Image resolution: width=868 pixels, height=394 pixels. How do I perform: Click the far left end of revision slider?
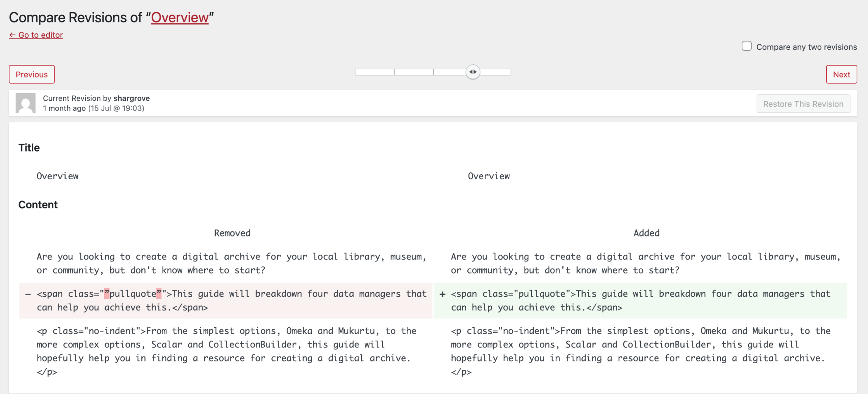[356, 72]
